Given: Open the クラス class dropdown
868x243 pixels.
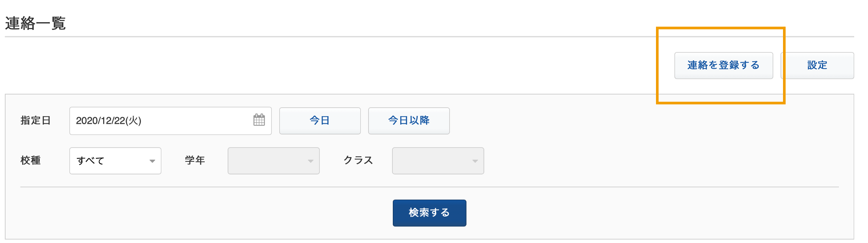Looking at the screenshot, I should [438, 161].
